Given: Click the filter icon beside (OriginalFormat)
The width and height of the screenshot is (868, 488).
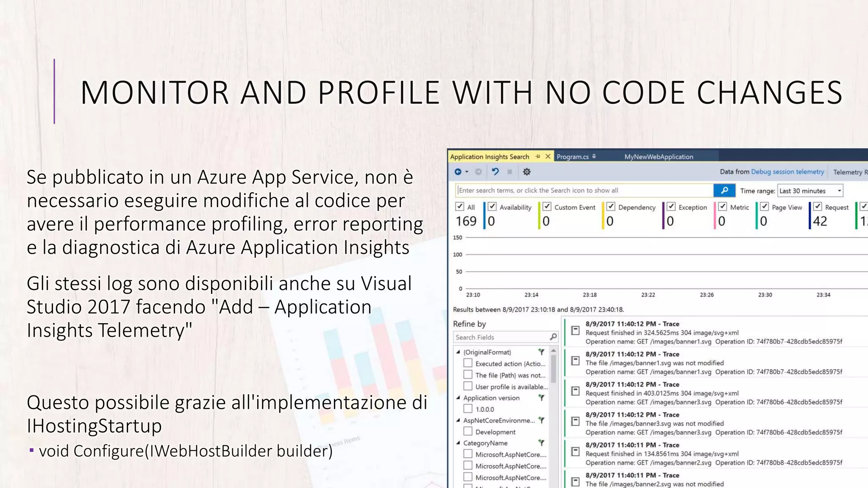Looking at the screenshot, I should click(541, 352).
